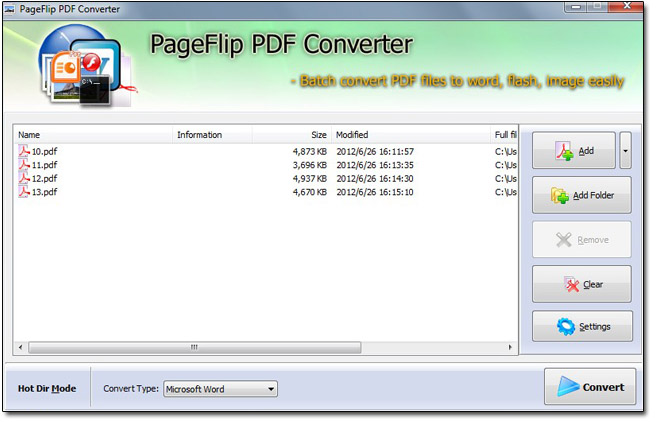
Task: Click the Full file column header
Action: click(x=504, y=135)
